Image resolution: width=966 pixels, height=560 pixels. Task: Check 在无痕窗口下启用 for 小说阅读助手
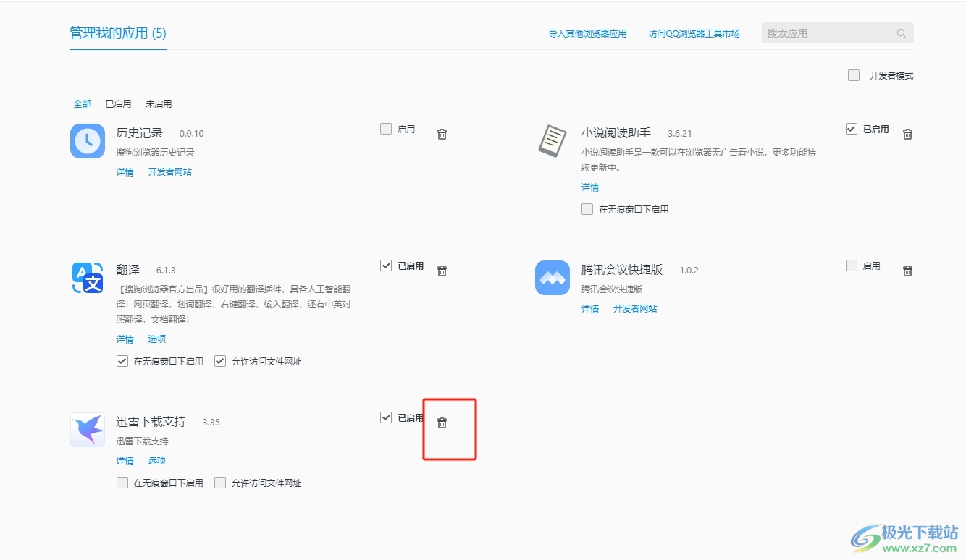click(587, 209)
